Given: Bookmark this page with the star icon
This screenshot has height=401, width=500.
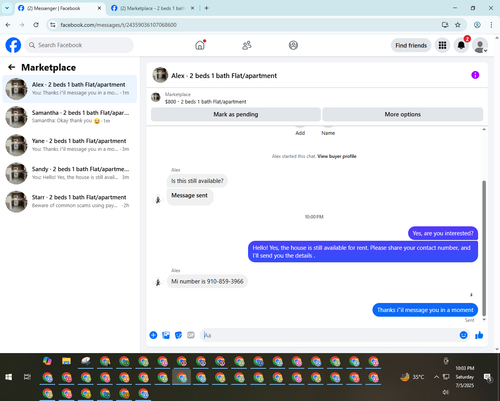Looking at the screenshot, I should [x=458, y=25].
